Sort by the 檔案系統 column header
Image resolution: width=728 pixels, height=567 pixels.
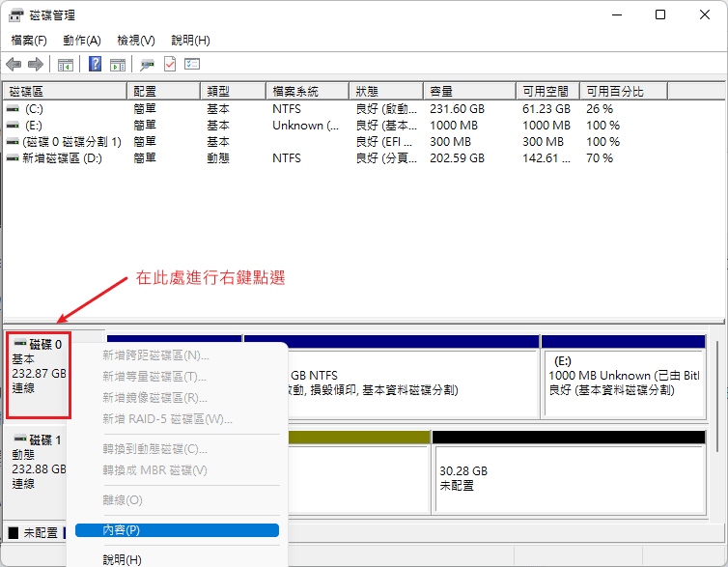(308, 92)
